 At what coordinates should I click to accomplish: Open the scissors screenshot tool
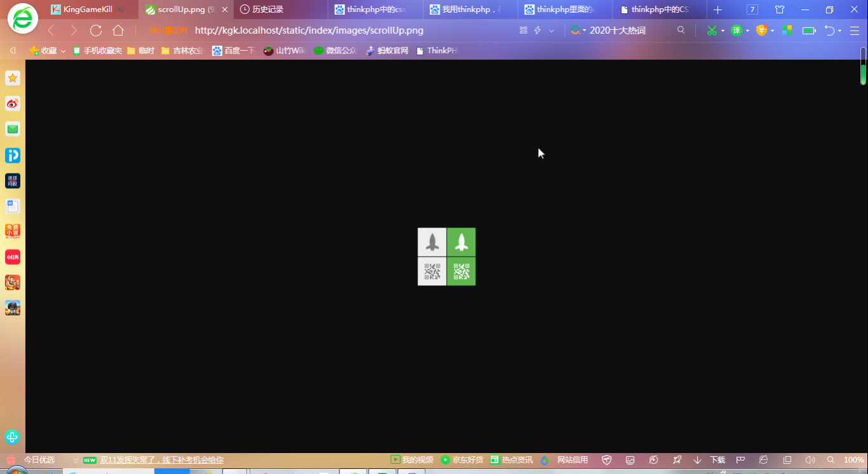pyautogui.click(x=712, y=30)
